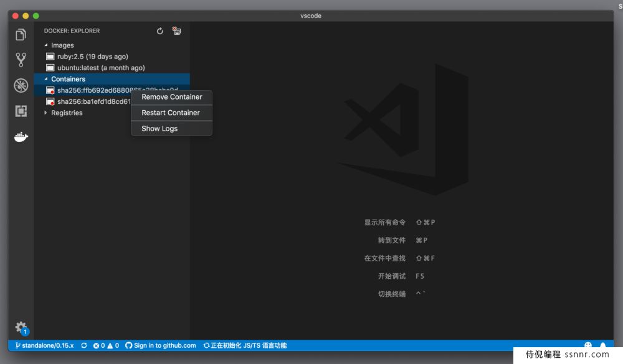Click the stopped container icon for sha256:ffb692
This screenshot has height=364, width=623.
[50, 90]
